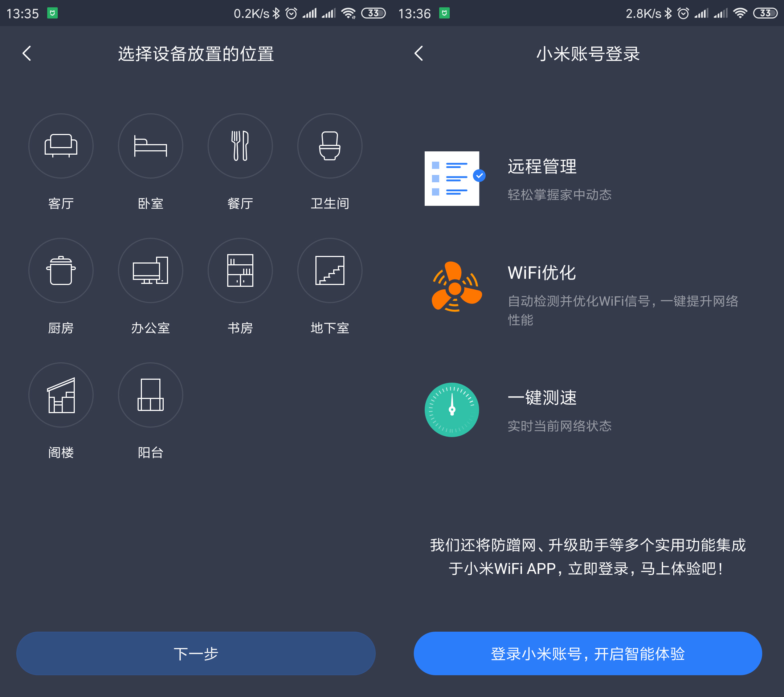Tap 登录小米账号 login button
This screenshot has height=697, width=784.
588,653
